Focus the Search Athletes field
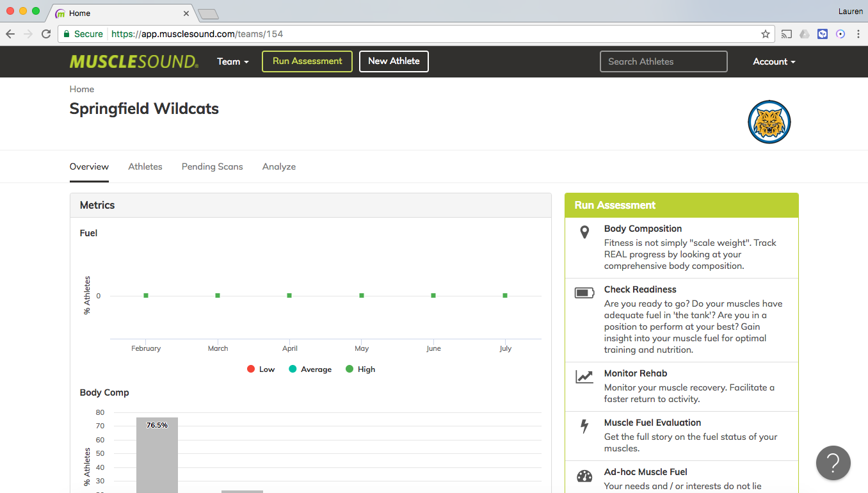This screenshot has height=493, width=868. (664, 61)
